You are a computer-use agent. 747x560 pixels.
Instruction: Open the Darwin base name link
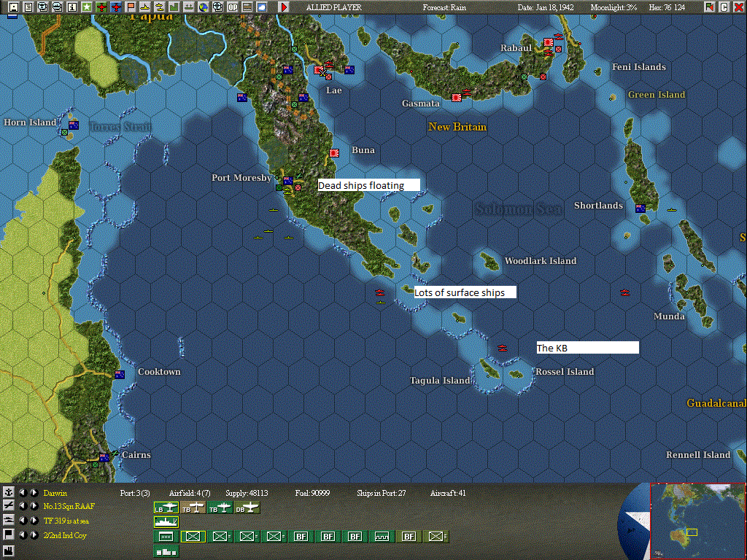[55, 493]
